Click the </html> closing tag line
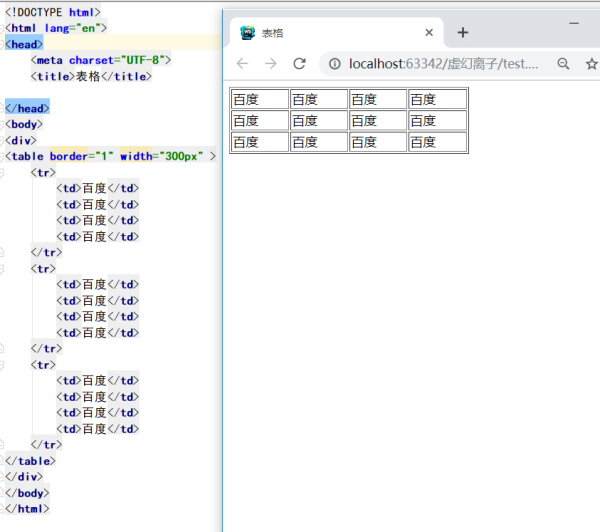Screen dimensions: 600x532 tap(27, 509)
